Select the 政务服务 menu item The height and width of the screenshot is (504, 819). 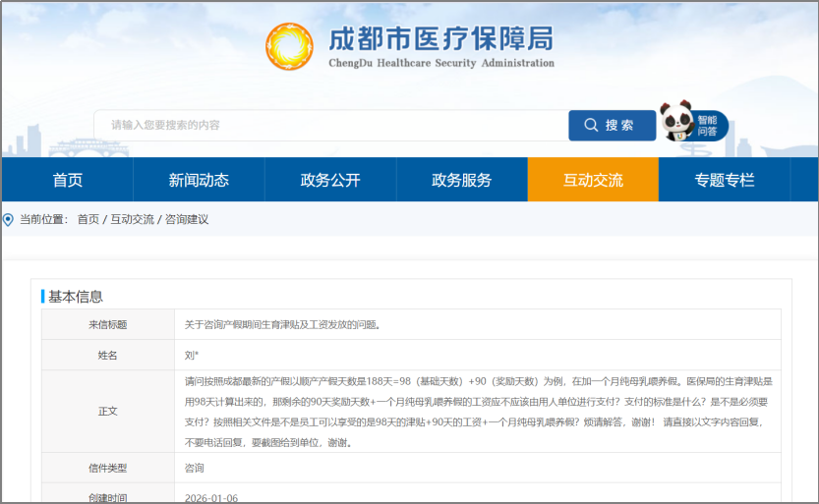461,180
